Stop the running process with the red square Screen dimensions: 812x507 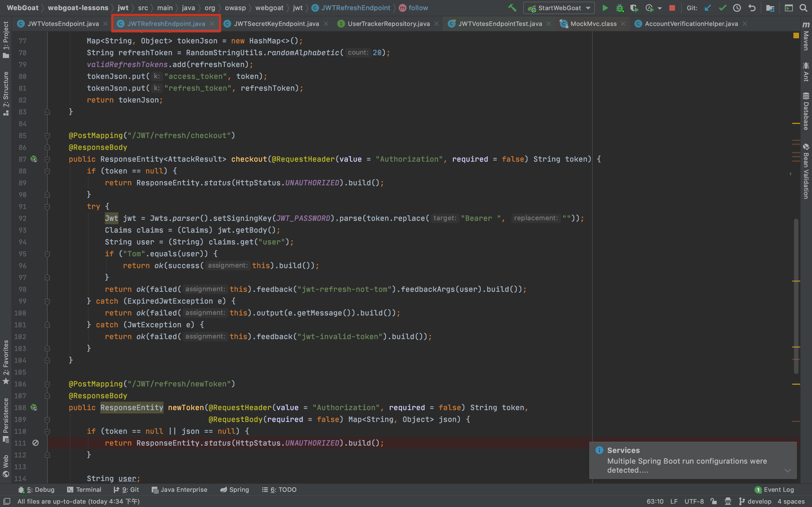[672, 8]
